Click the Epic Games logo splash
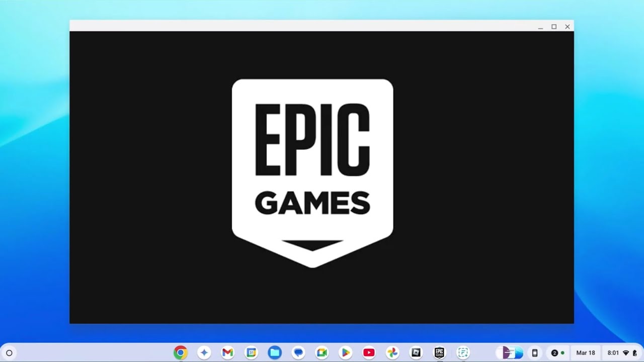The image size is (644, 362). 312,173
